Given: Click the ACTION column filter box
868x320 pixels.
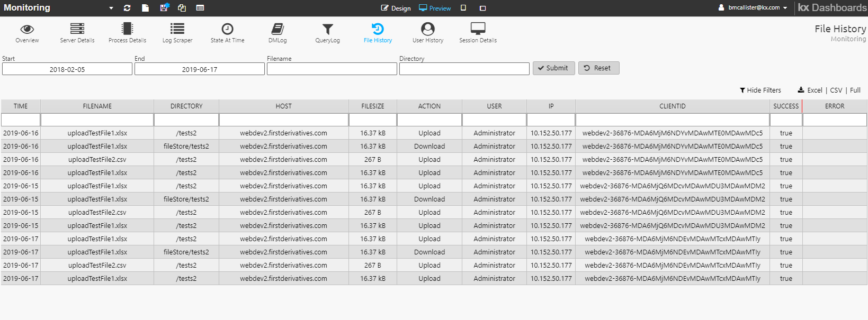Looking at the screenshot, I should 429,120.
